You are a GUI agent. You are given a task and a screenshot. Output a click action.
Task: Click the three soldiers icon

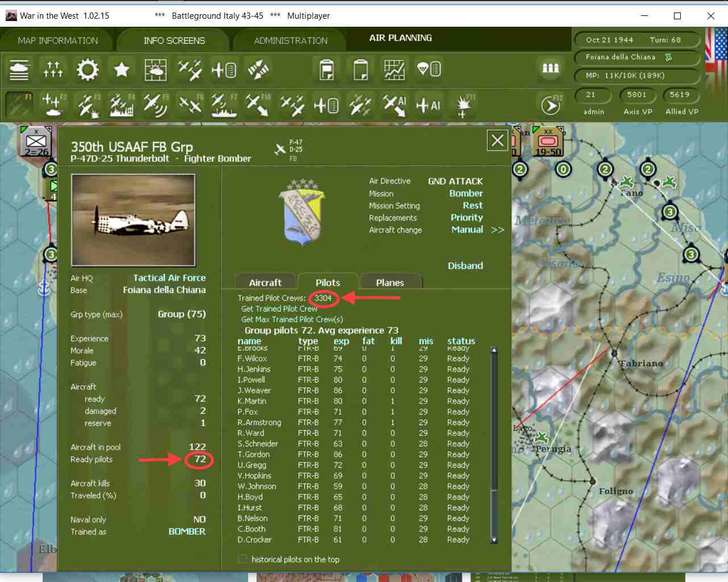pos(550,68)
